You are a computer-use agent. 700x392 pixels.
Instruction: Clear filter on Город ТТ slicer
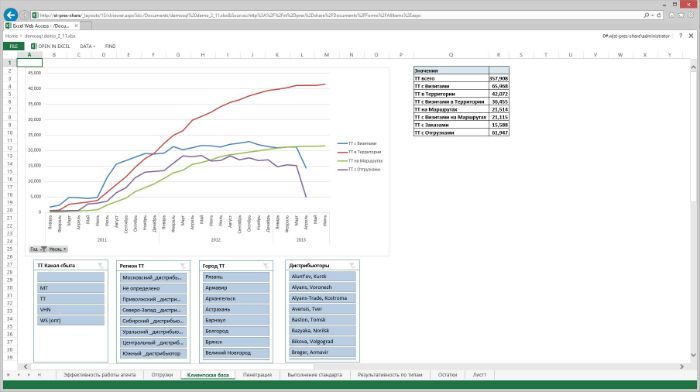point(266,266)
